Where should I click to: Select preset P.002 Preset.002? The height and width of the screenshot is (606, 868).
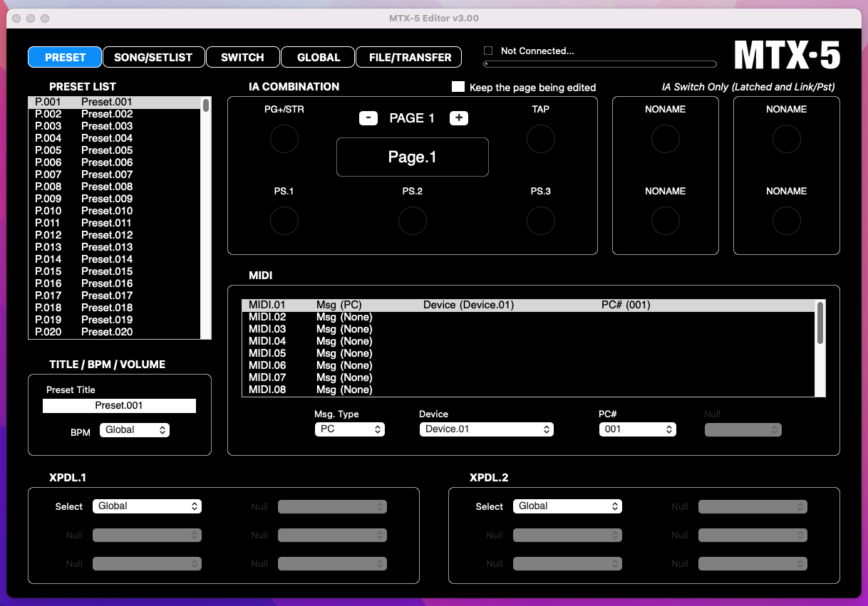tap(115, 114)
